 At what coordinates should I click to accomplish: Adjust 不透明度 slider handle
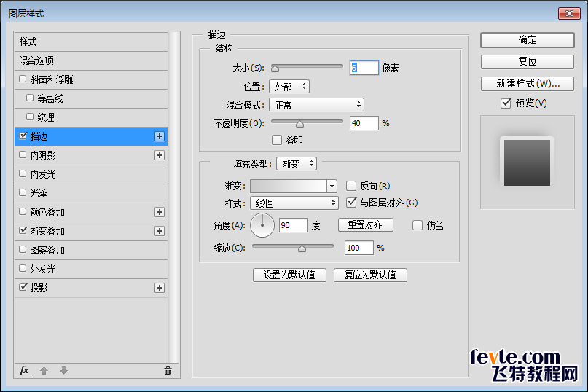point(299,123)
